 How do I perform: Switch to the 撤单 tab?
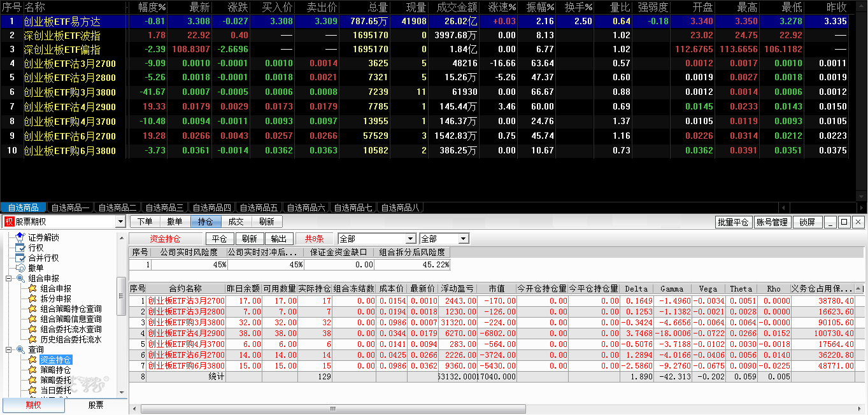(174, 222)
